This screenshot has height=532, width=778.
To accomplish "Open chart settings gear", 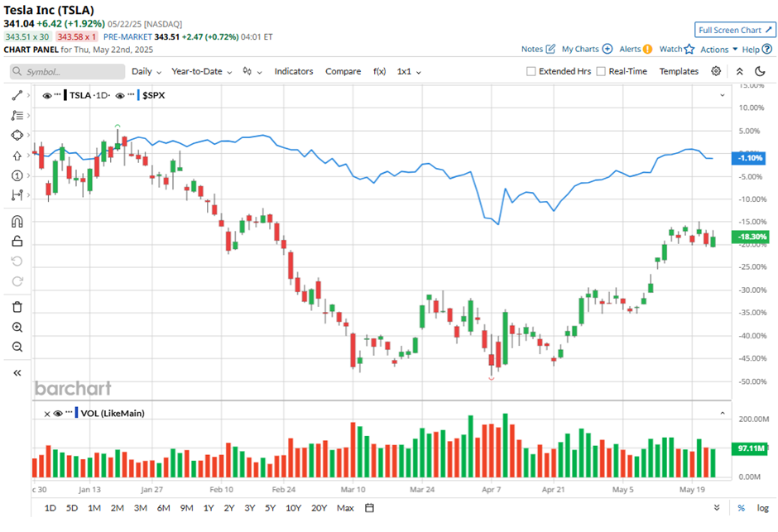I will pyautogui.click(x=715, y=71).
